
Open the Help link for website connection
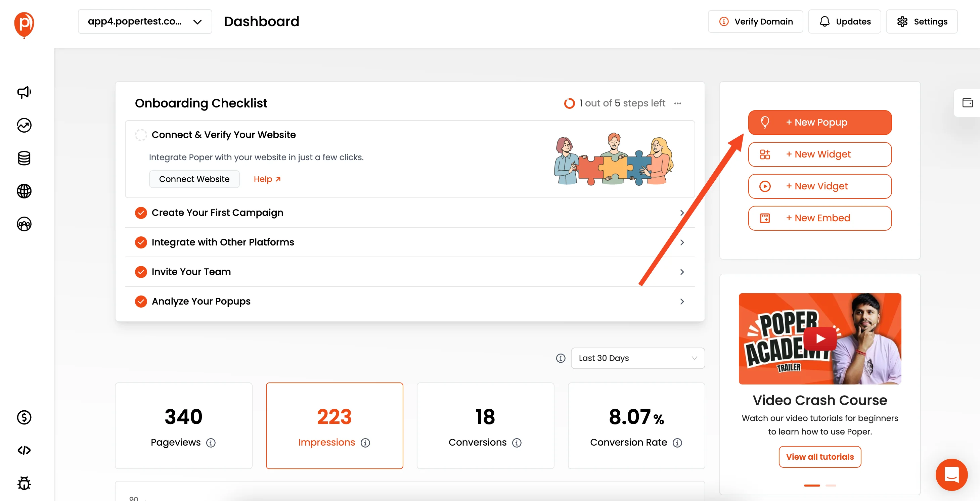267,179
